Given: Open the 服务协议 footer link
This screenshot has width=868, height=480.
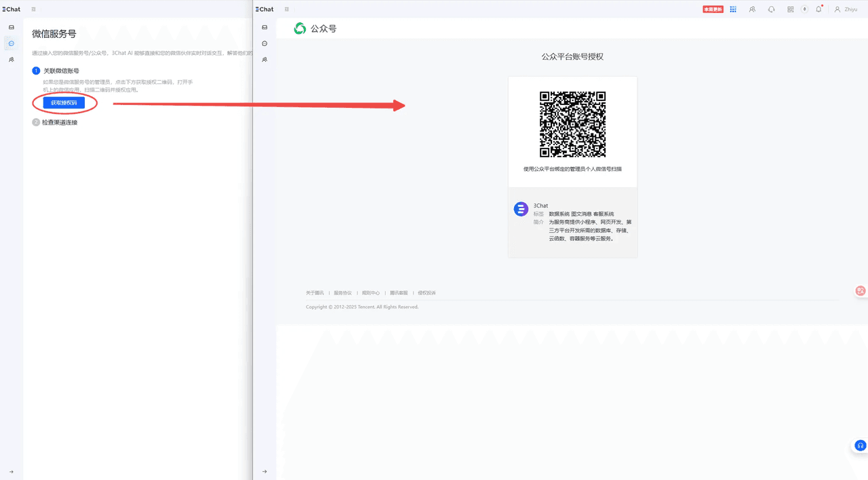Looking at the screenshot, I should tap(342, 293).
